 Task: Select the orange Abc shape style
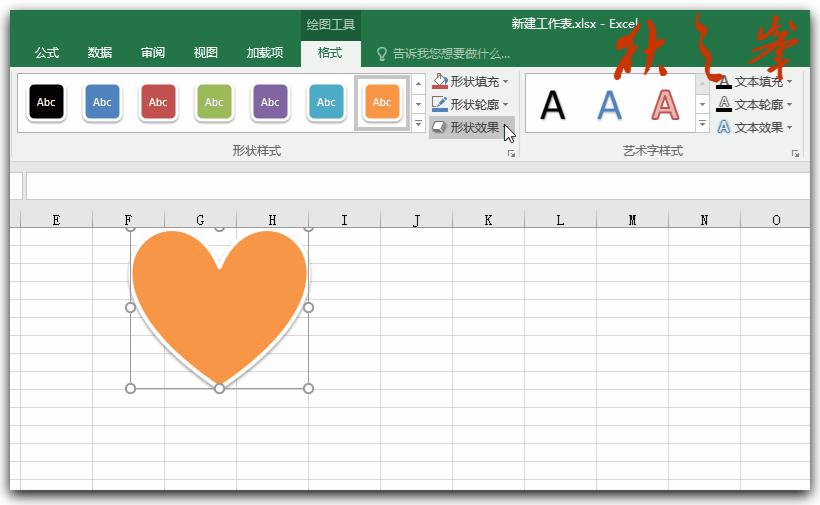click(382, 102)
